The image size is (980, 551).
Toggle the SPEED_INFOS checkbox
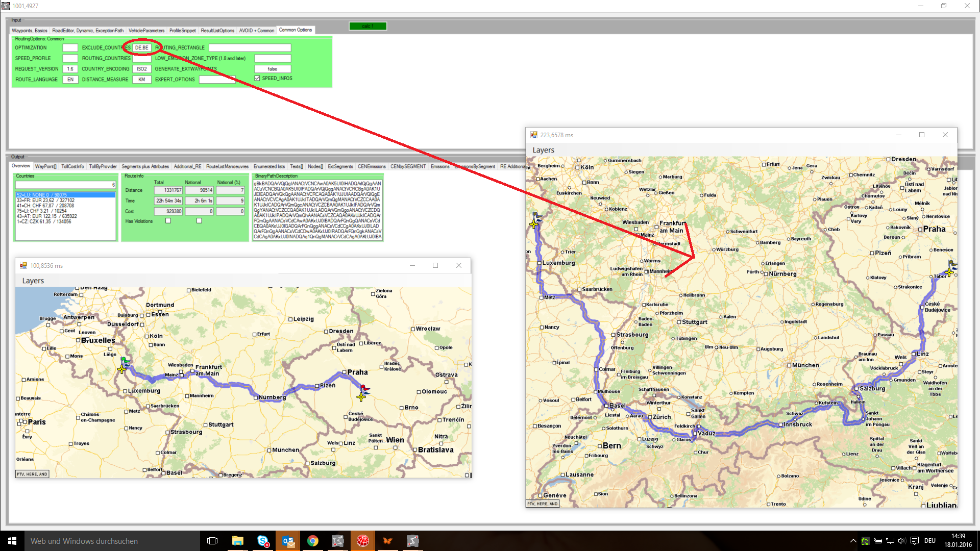[257, 79]
